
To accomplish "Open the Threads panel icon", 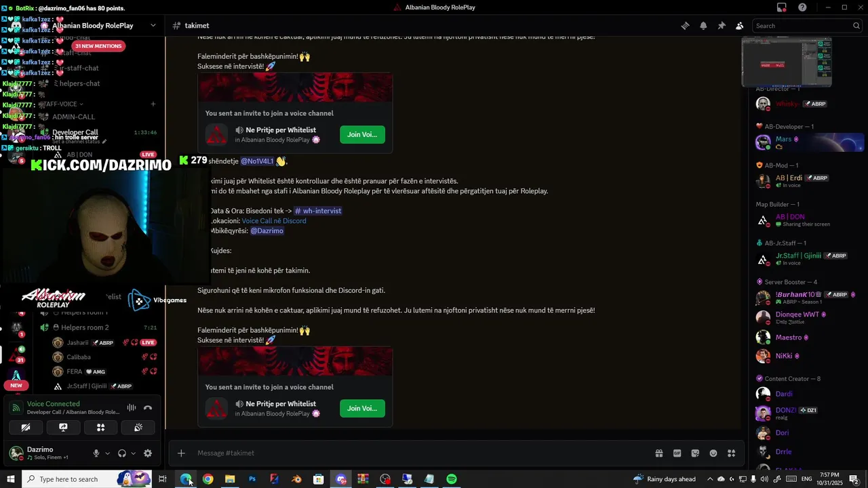I will pyautogui.click(x=685, y=26).
